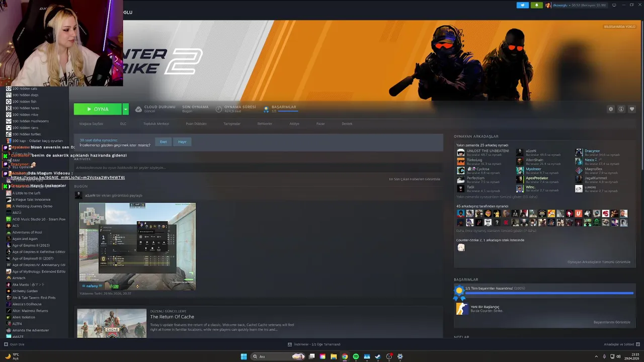
Task: Show all recent players (10 daha) link
Action: coord(497,197)
